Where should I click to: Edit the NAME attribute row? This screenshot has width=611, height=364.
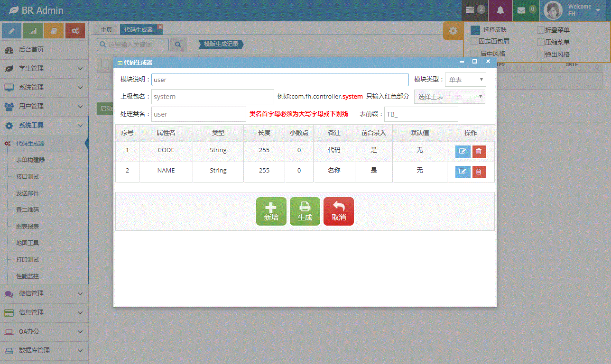(463, 172)
